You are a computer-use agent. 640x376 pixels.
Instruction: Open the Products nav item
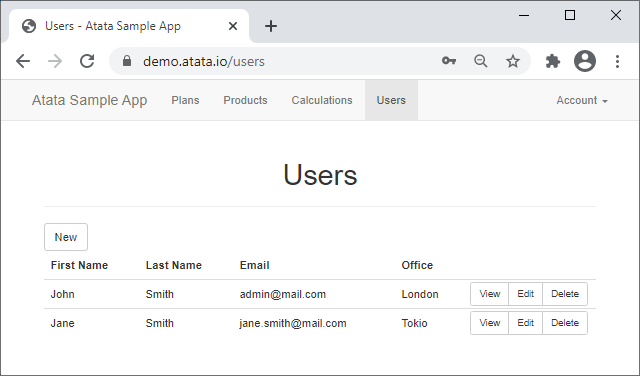click(x=245, y=100)
